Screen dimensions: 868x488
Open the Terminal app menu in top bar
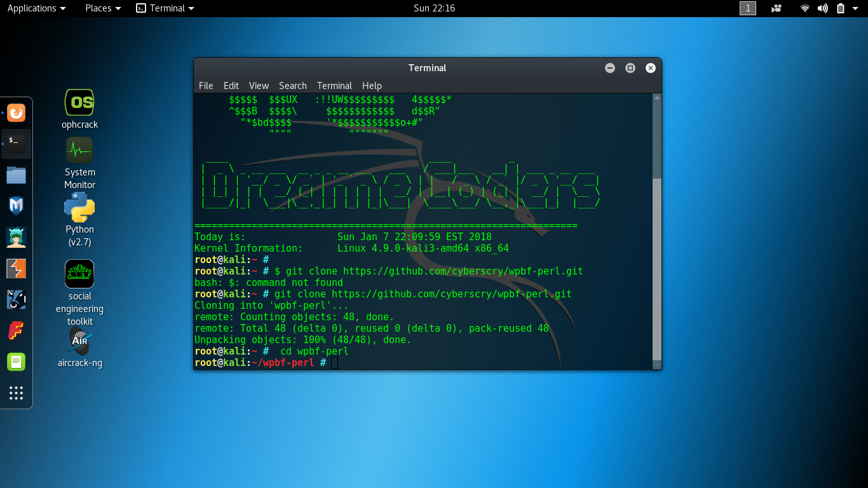coord(165,8)
